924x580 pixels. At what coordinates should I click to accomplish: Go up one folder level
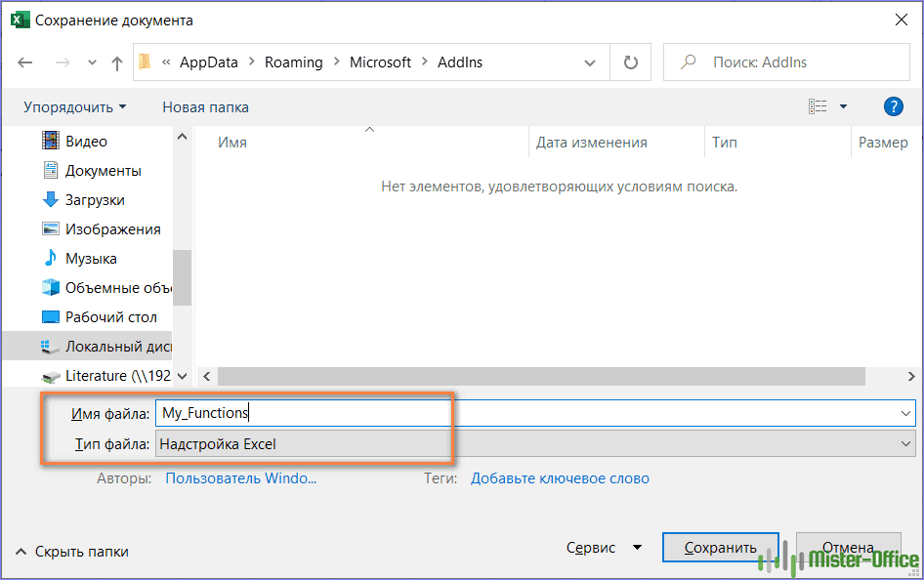pos(117,62)
